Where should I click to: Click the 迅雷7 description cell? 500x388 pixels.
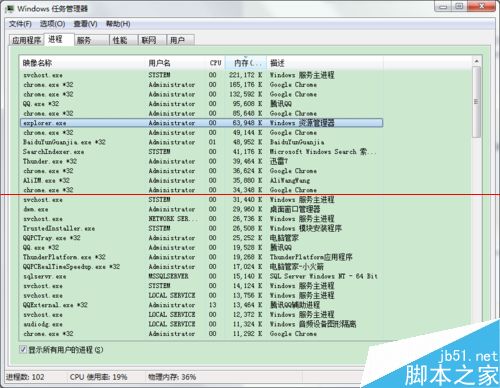[x=279, y=161]
